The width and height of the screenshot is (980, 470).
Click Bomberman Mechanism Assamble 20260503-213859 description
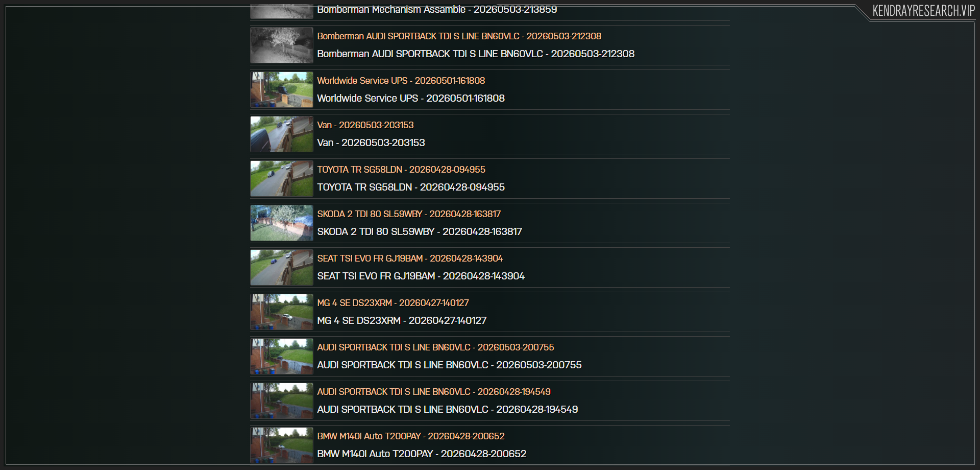[x=437, y=9]
